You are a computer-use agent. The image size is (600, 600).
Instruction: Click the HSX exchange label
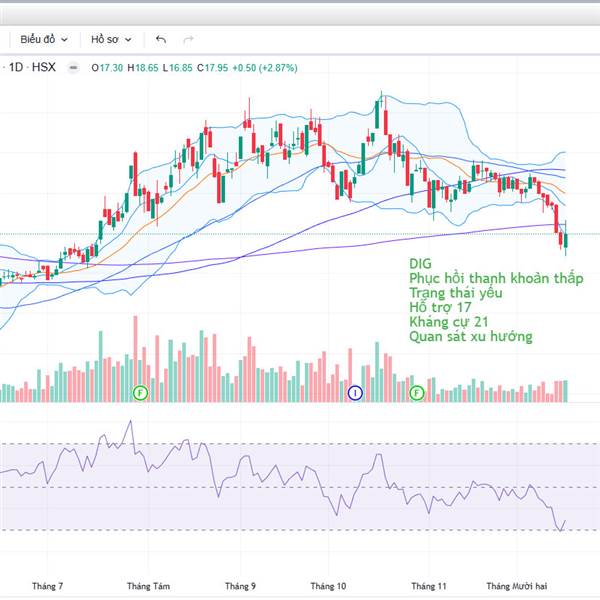coord(44,68)
